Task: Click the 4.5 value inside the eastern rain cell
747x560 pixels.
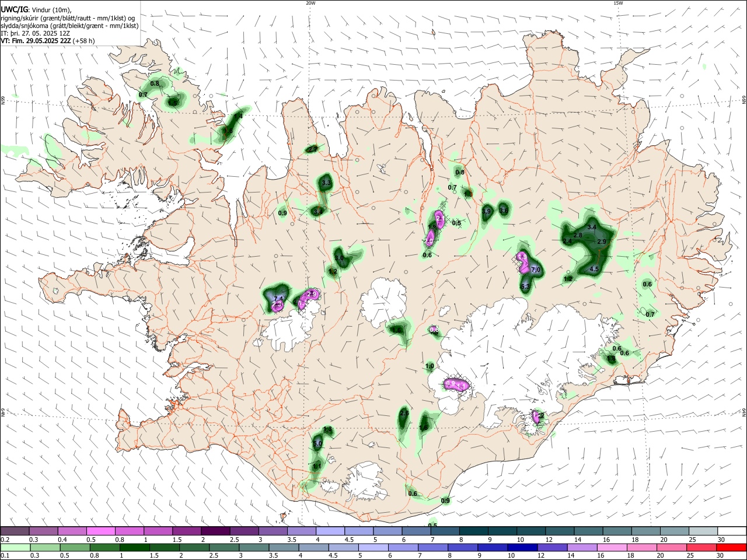Action: (x=595, y=269)
